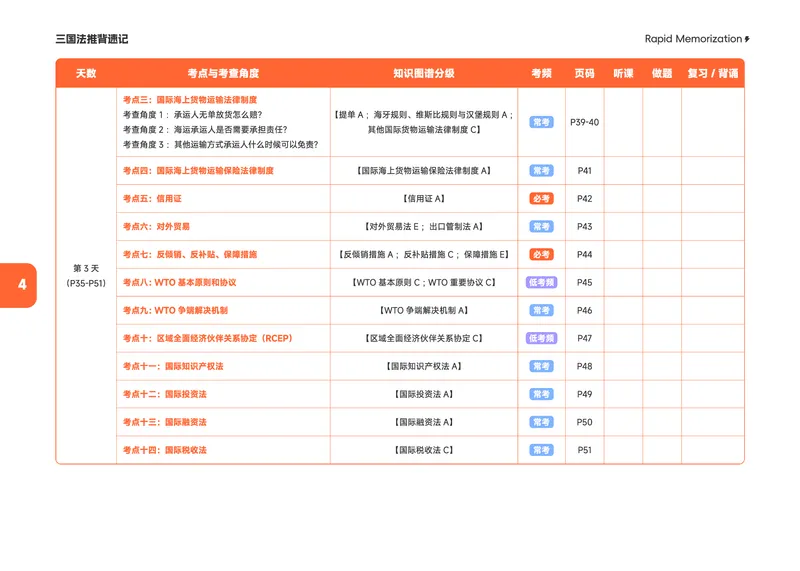Click the 低考频 badge in the 考点八 row
Viewport: 800px width, 571px height.
tap(541, 283)
